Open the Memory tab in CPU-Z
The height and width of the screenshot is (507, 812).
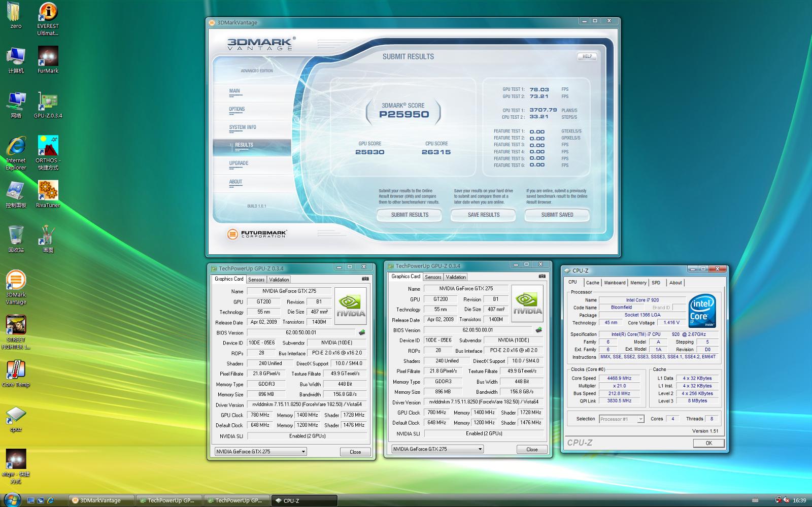coord(638,283)
